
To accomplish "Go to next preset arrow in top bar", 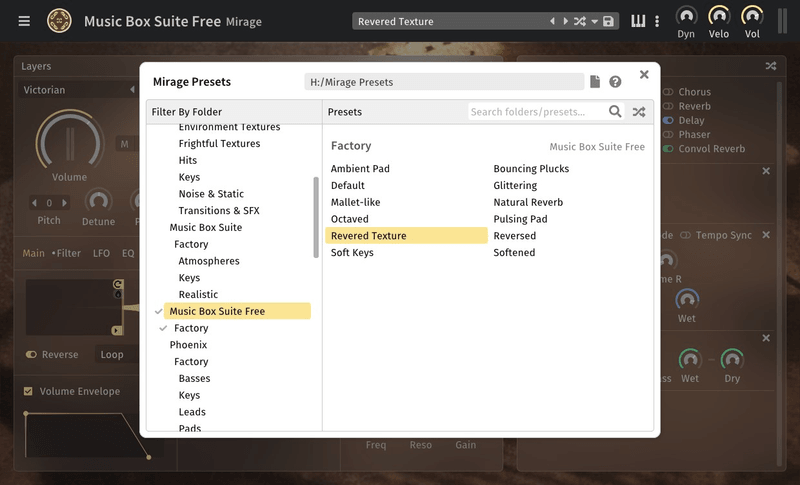I will point(565,21).
